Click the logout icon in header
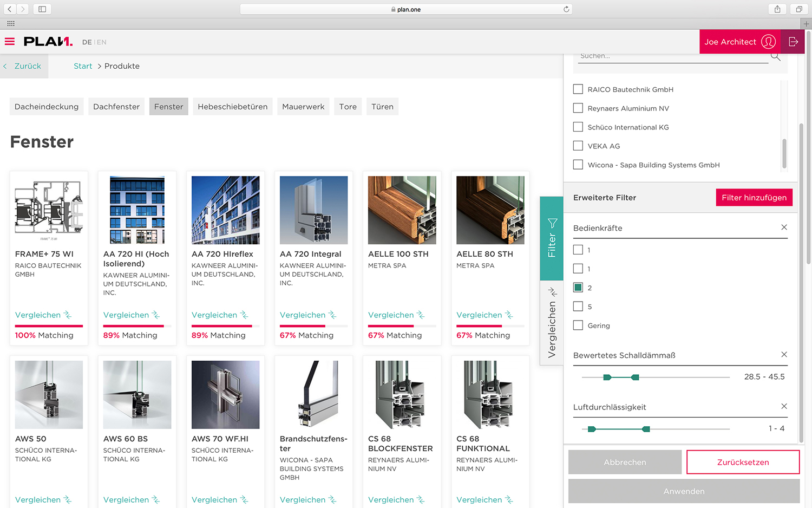 [793, 42]
